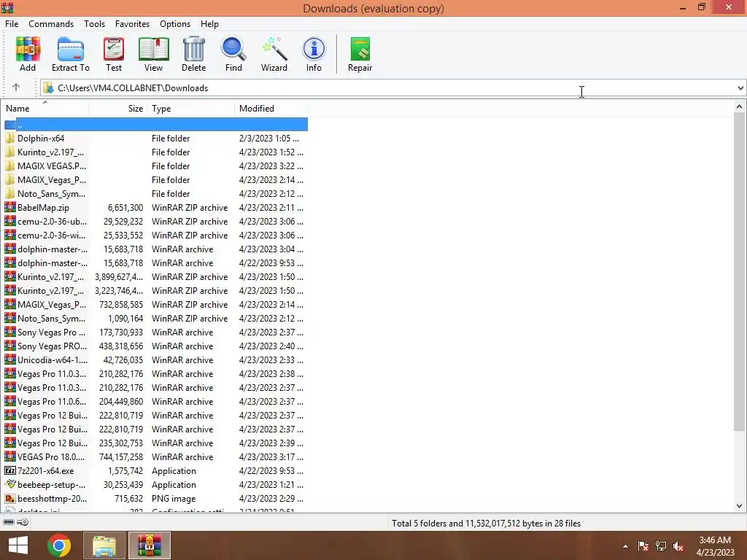Click the address path field
The width and height of the screenshot is (747, 560).
coord(388,87)
